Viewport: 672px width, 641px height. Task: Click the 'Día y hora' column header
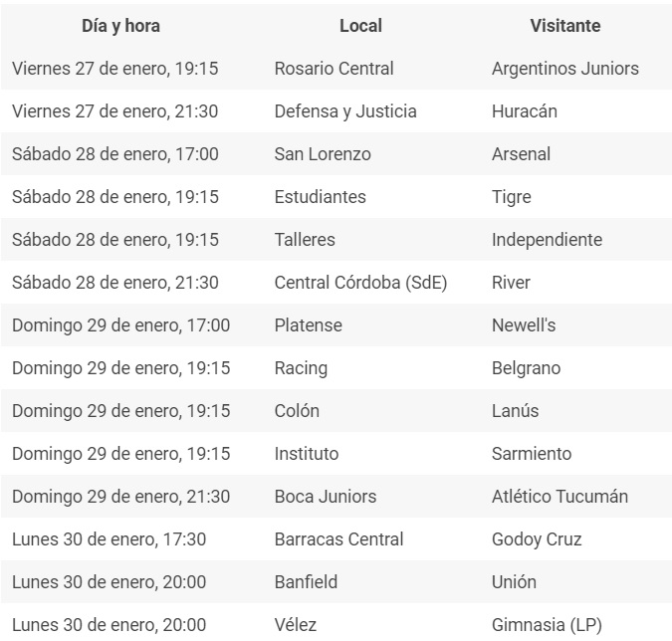(x=120, y=26)
